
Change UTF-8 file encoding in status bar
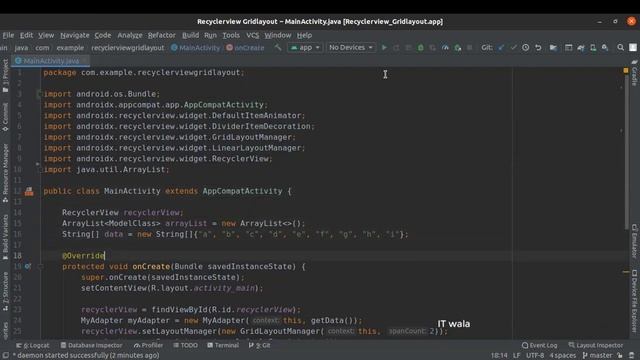[535, 356]
